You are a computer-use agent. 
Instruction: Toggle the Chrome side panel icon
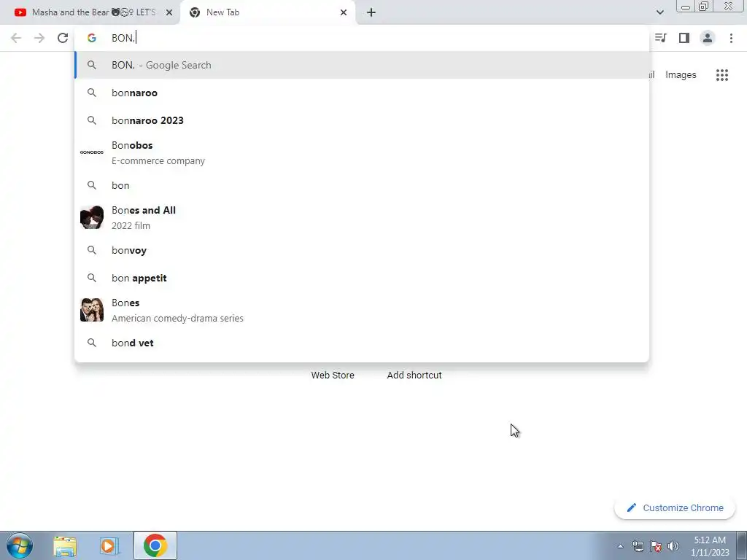pos(684,38)
